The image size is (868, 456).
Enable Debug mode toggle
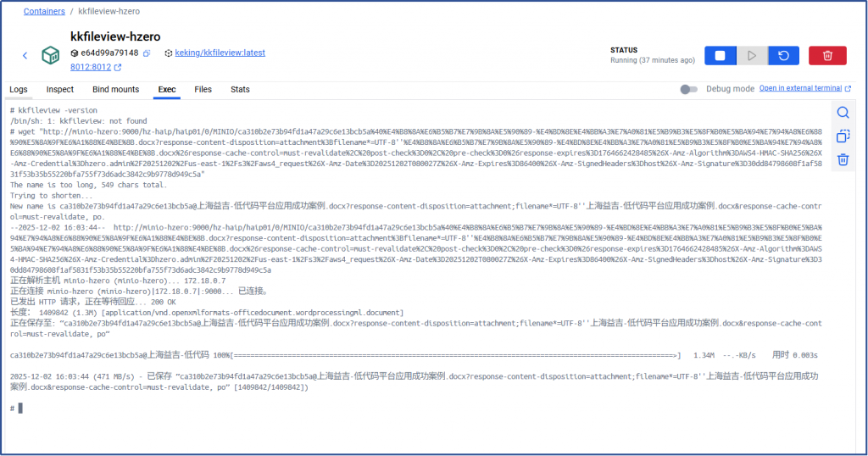click(688, 89)
